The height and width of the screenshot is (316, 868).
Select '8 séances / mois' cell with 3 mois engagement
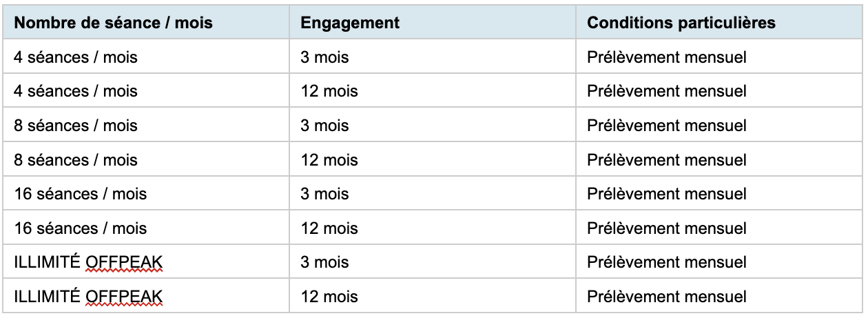pos(147,126)
